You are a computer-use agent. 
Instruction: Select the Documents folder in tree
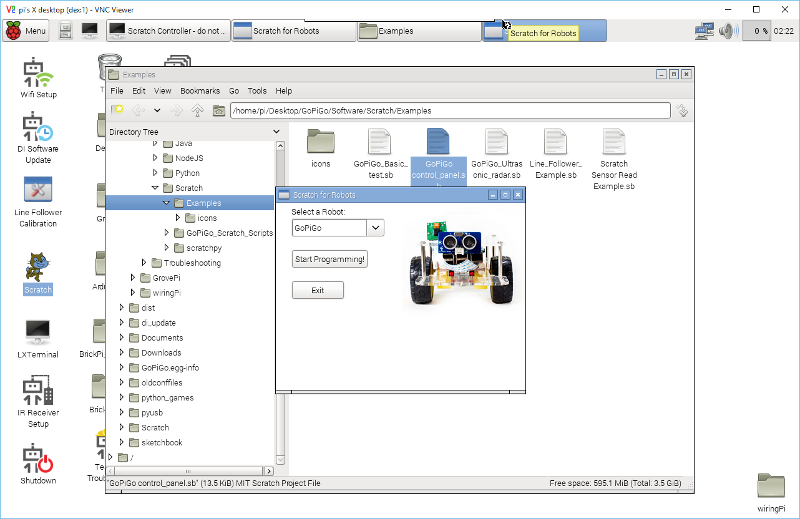coord(162,338)
